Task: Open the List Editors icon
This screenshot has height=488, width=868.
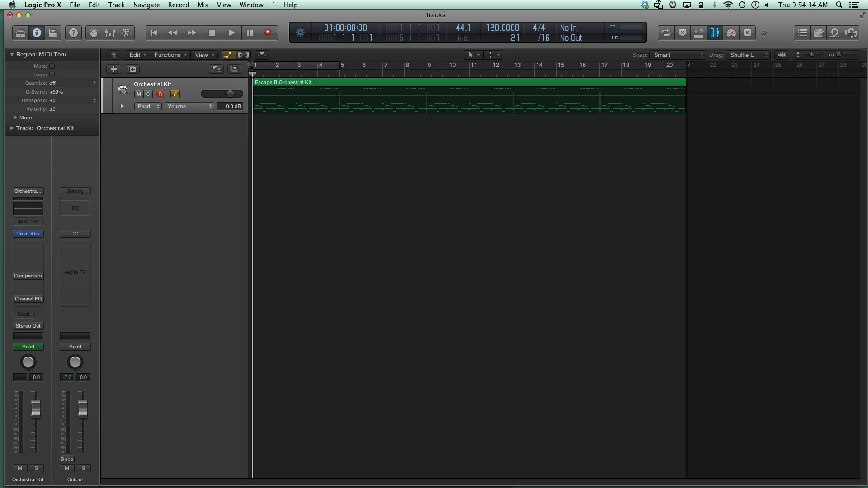Action: tap(802, 33)
